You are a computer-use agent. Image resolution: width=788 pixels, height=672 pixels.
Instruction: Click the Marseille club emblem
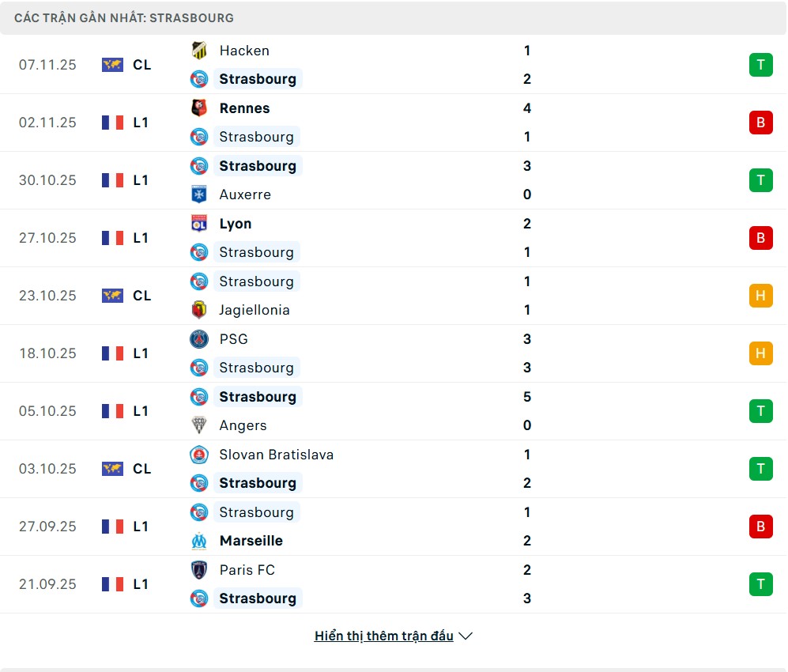(x=199, y=541)
